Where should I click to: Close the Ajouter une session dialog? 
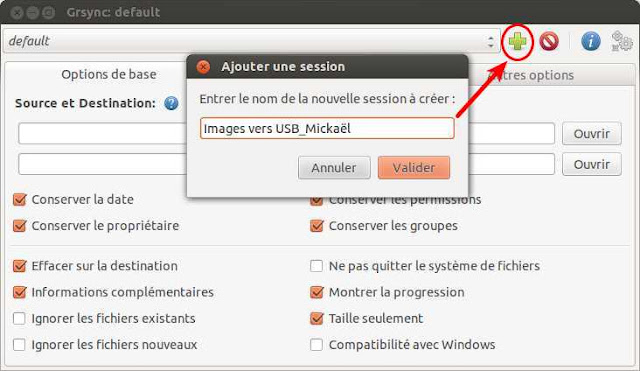click(x=203, y=67)
